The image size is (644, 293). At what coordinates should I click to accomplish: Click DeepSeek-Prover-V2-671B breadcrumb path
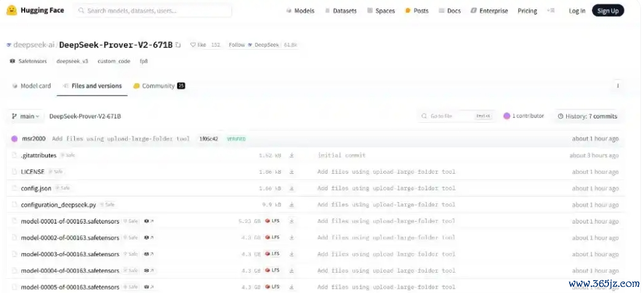(x=85, y=117)
